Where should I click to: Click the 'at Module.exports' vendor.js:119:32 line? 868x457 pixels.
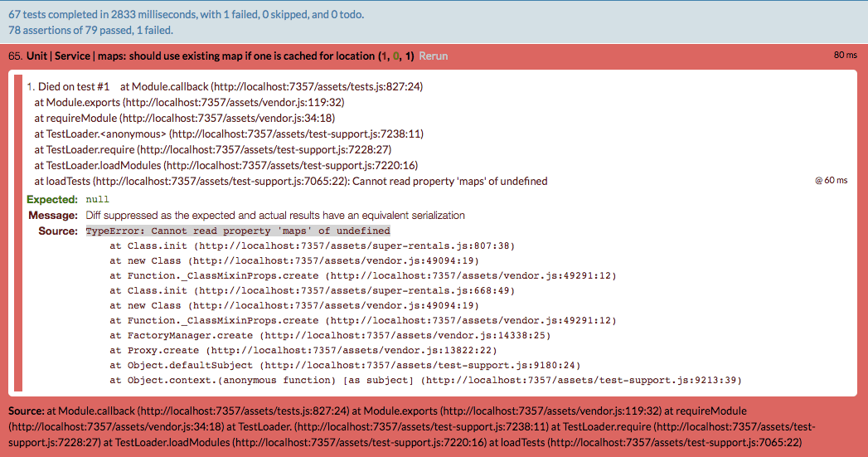[x=189, y=102]
